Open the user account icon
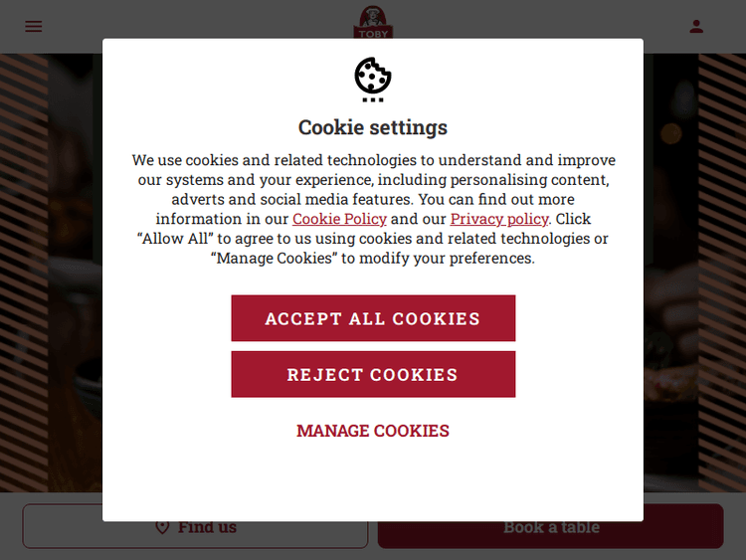Viewport: 746px width, 560px height. [x=696, y=26]
